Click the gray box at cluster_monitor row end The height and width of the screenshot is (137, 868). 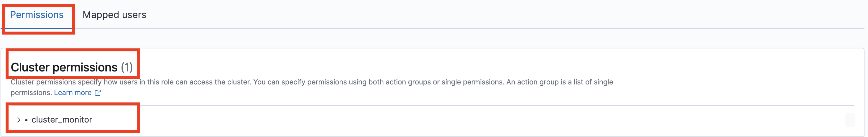tap(850, 120)
